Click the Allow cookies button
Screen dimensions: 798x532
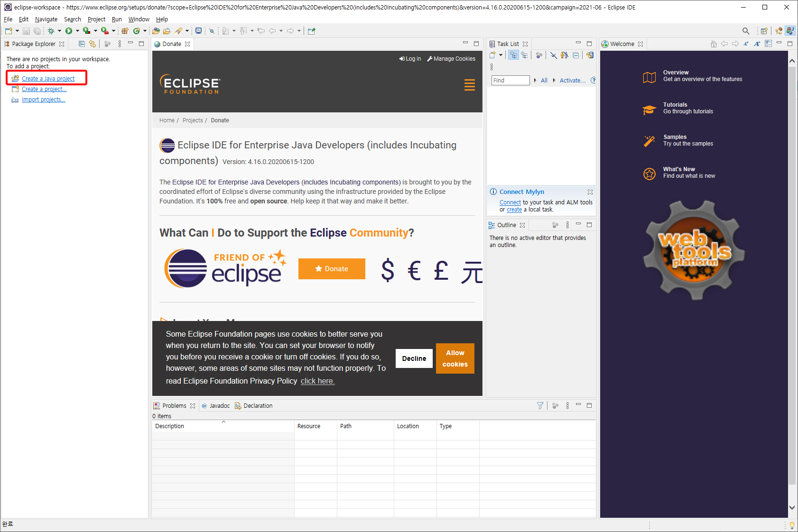[x=455, y=358]
